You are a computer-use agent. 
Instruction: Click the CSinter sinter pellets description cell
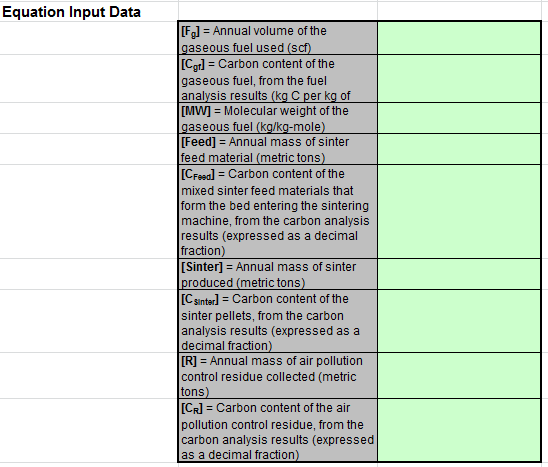[278, 321]
